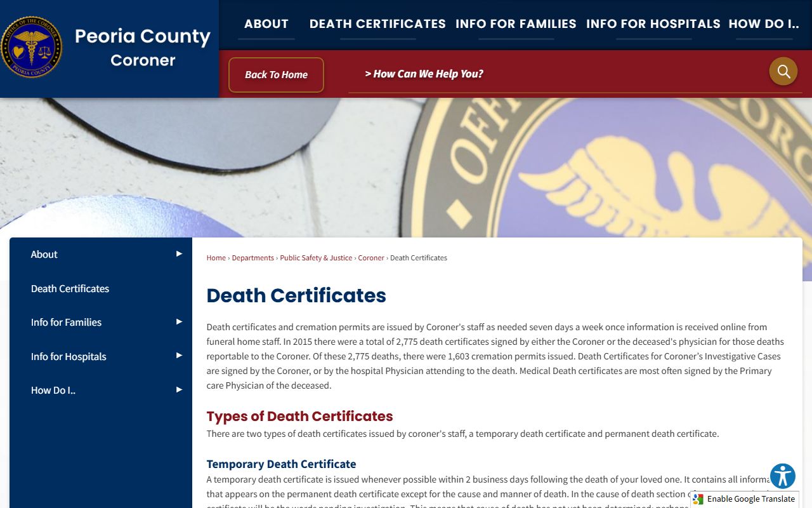Open INFO FOR HOSPITALS top menu
The height and width of the screenshot is (508, 812).
[653, 24]
